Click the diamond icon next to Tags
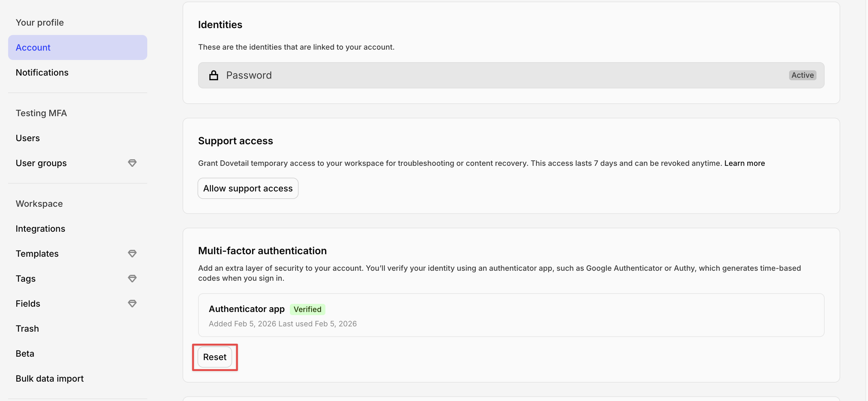 point(132,279)
